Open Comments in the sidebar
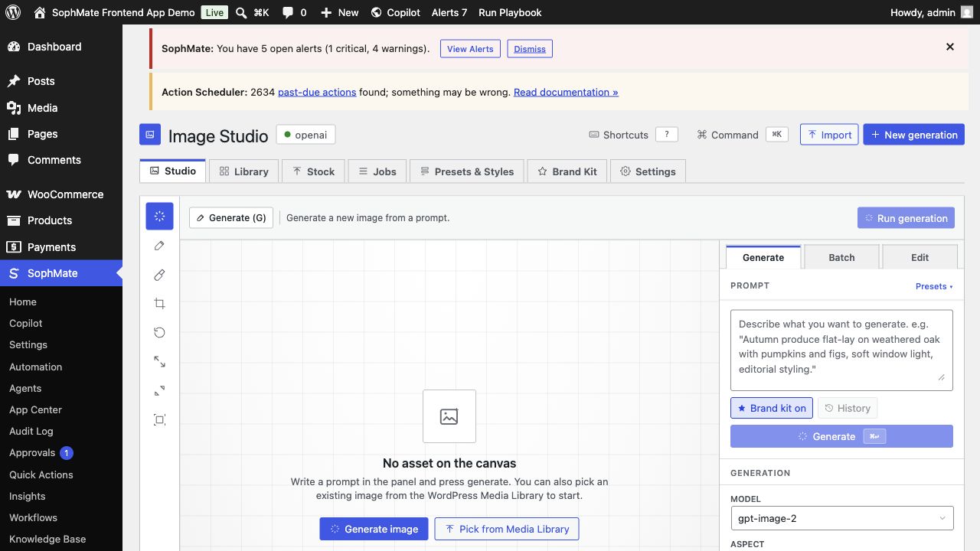 61,160
